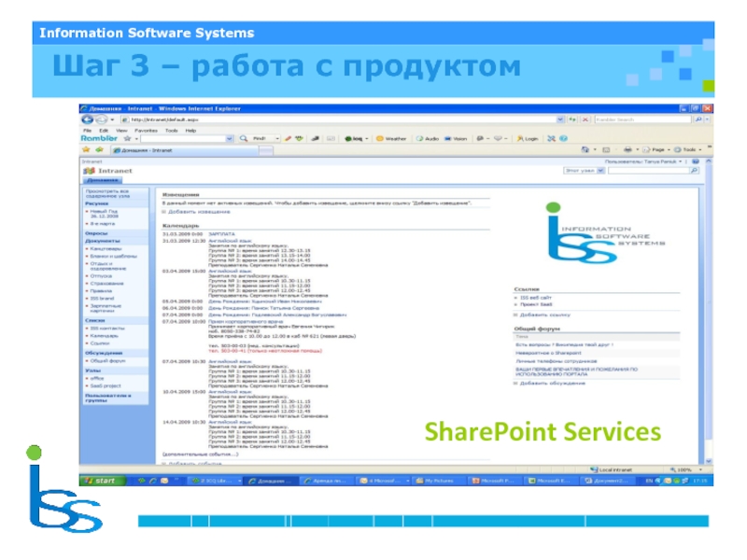The image size is (747, 560).
Task: Click the Добавить ссылку link
Action: click(x=545, y=315)
